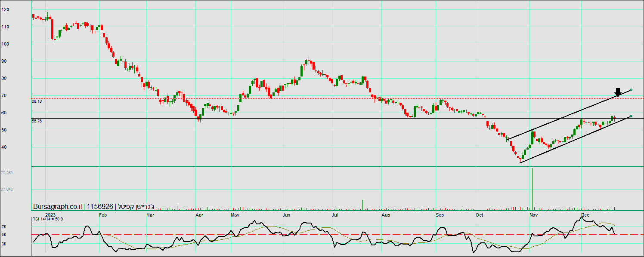Click the large red candle in January
644x257 pixels.
tap(52, 28)
